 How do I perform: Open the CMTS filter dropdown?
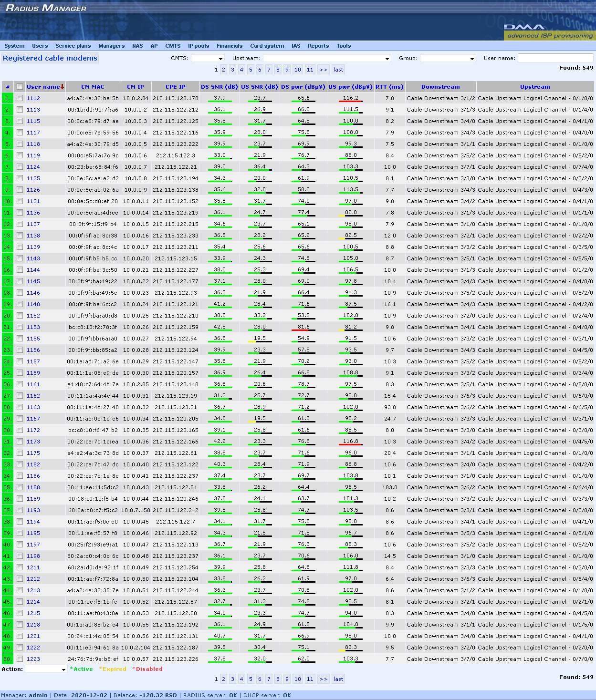[208, 58]
